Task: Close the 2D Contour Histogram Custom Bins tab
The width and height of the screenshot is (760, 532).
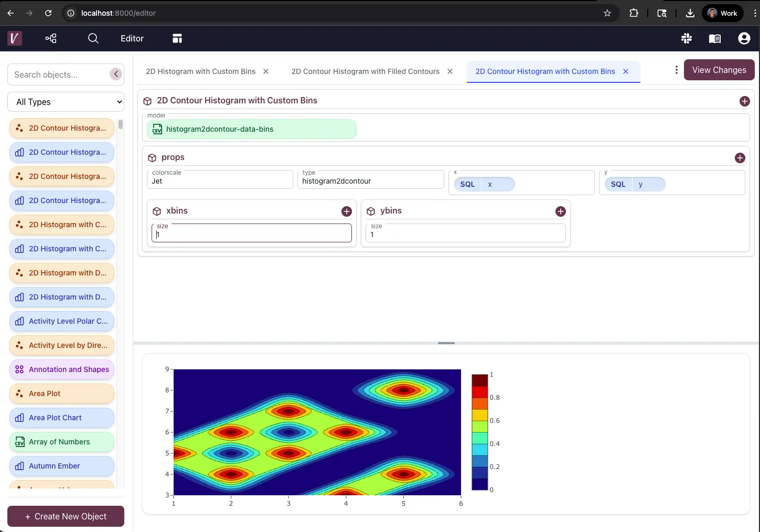Action: 626,71
